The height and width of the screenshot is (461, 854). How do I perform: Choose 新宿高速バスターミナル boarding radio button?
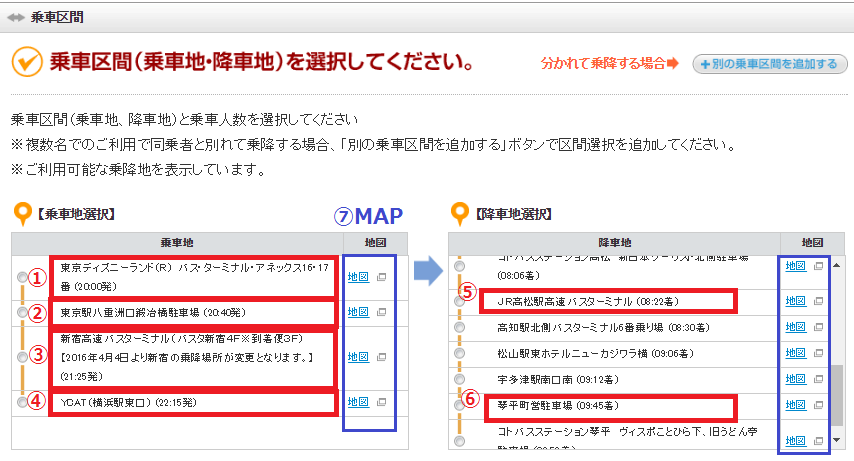pyautogui.click(x=22, y=357)
